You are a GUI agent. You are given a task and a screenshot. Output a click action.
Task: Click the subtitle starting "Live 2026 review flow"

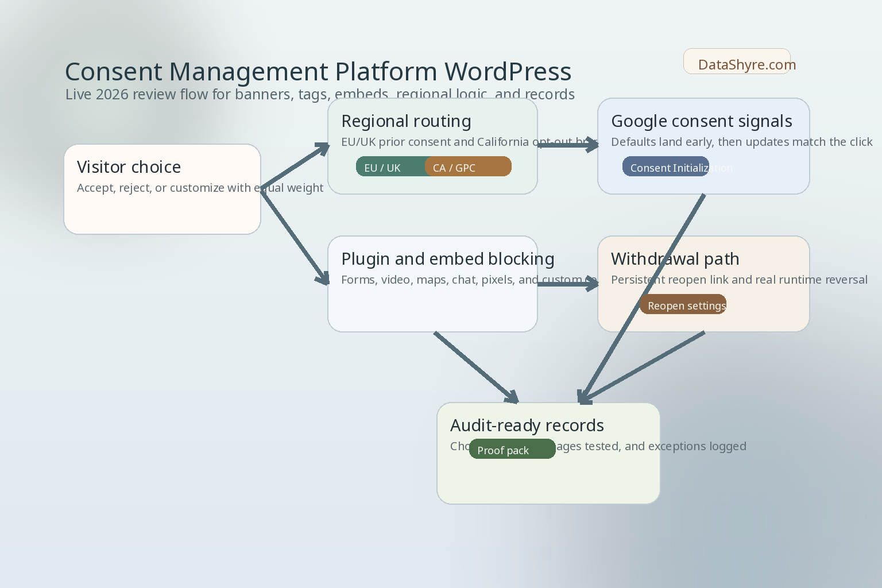pyautogui.click(x=320, y=94)
